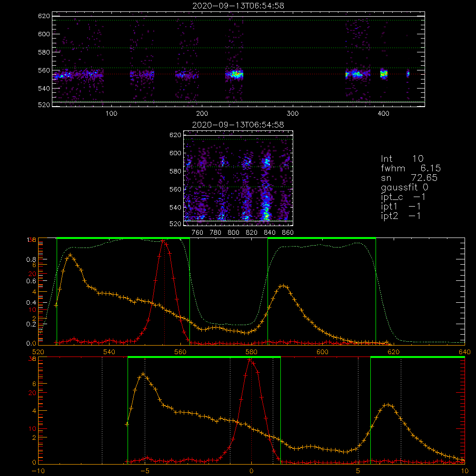Image resolution: width=476 pixels, height=476 pixels.
Task: Click x-axis tick label 200 of the wide top image
Action: 202,114
